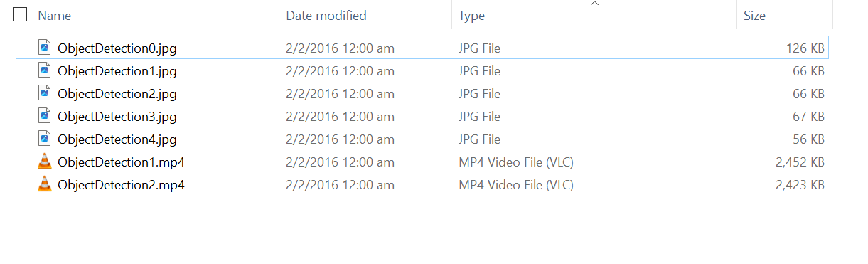Click the ObjectDetection3.jpg image file icon
This screenshot has height=264, width=868.
(45, 116)
